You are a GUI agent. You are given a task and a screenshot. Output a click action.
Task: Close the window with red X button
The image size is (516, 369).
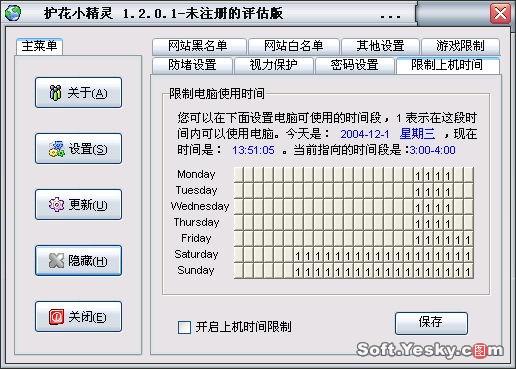pos(500,14)
